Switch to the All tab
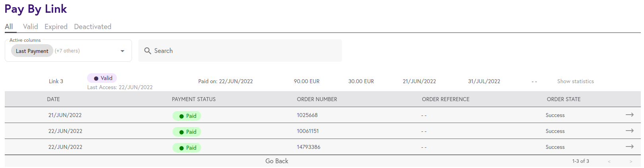Screen dimensions: 644x168 [x=9, y=27]
